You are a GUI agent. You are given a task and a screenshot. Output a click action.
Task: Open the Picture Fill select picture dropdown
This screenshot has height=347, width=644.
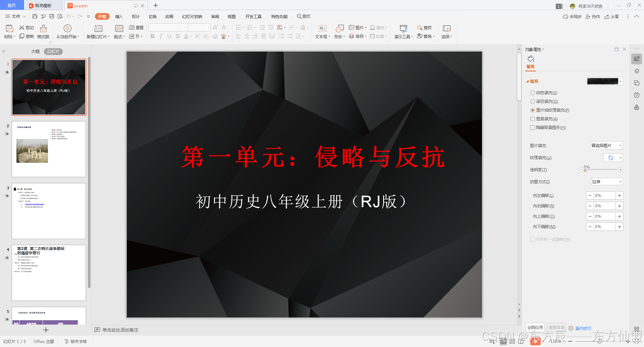tap(606, 145)
